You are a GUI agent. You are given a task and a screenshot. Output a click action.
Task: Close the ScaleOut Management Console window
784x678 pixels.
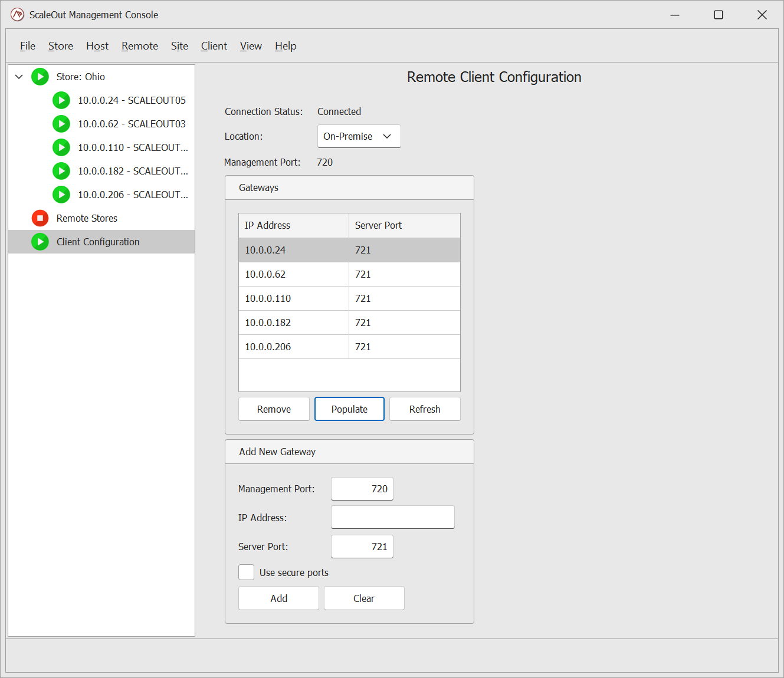(x=762, y=15)
